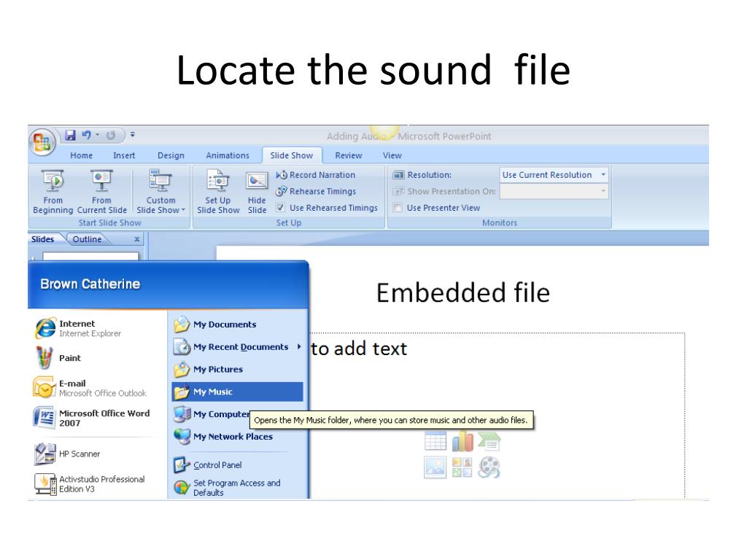Screen dimensions: 747x560
Task: Uncheck Use Rehearsed Timings
Action: [x=281, y=208]
